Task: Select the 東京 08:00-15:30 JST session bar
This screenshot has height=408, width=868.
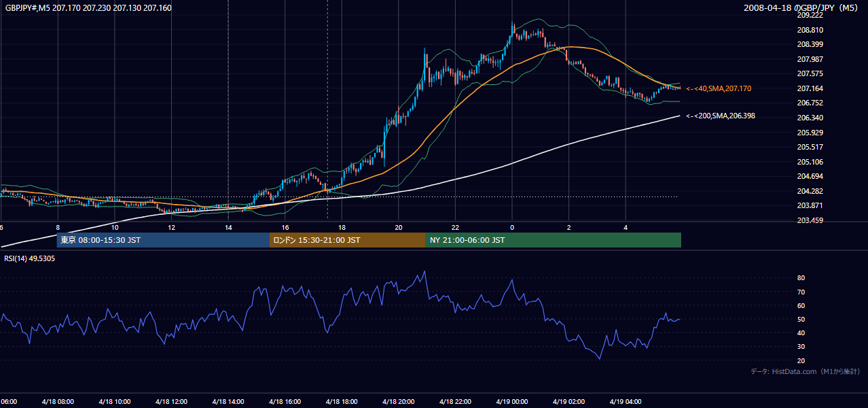Action: [x=163, y=240]
